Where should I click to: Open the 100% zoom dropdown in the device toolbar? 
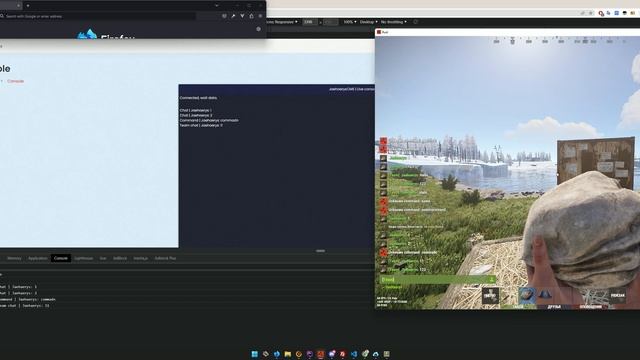350,22
